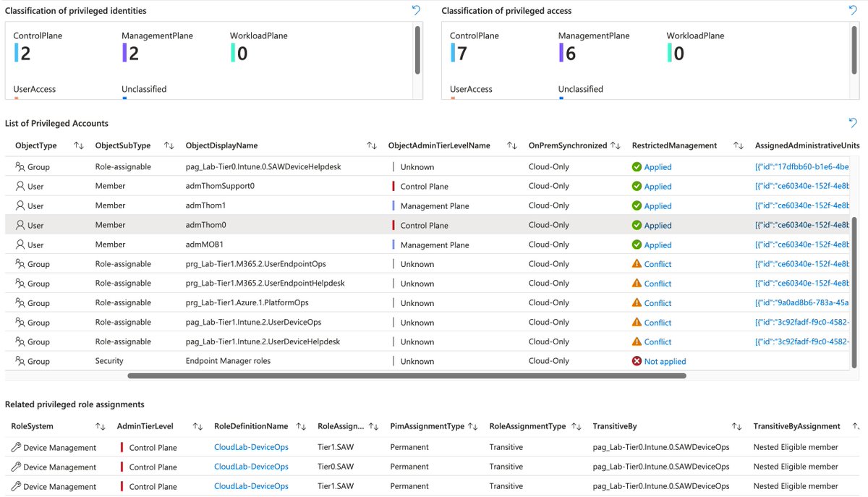This screenshot has width=868, height=497.
Task: Select prg_Lab-Tier1.M365.2.UserEndpointHelpdesk name cell
Action: coord(265,283)
